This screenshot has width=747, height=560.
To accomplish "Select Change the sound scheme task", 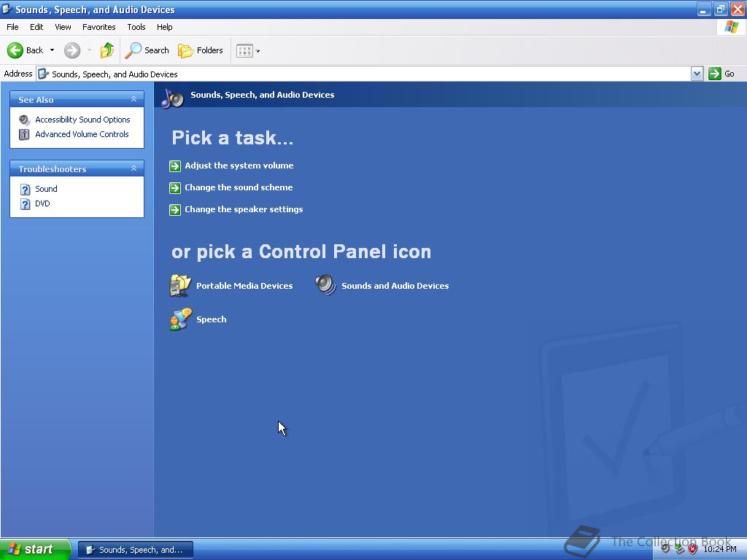I will (239, 187).
